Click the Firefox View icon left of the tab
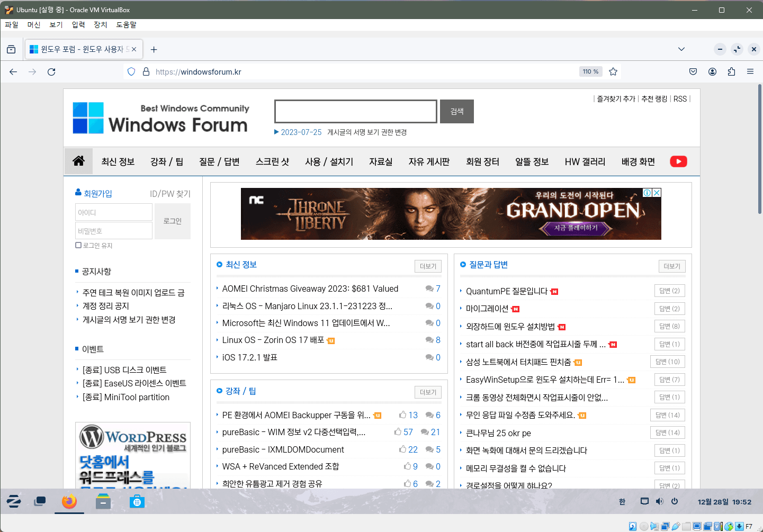Image resolution: width=763 pixels, height=532 pixels. point(11,49)
